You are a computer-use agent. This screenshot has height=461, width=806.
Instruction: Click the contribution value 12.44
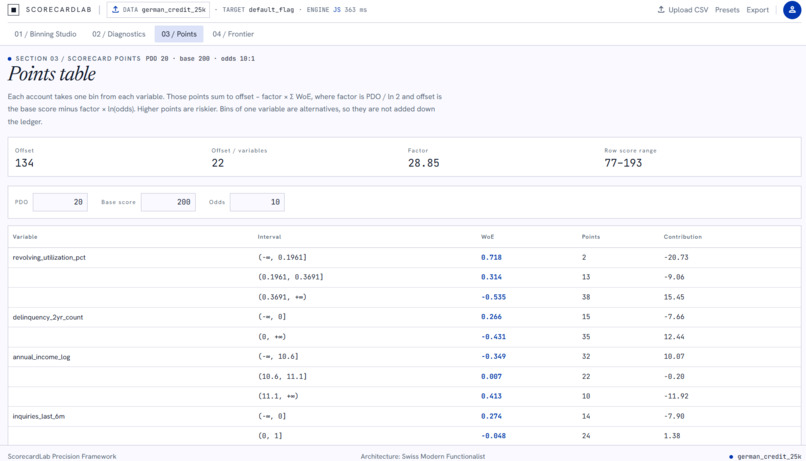point(674,337)
